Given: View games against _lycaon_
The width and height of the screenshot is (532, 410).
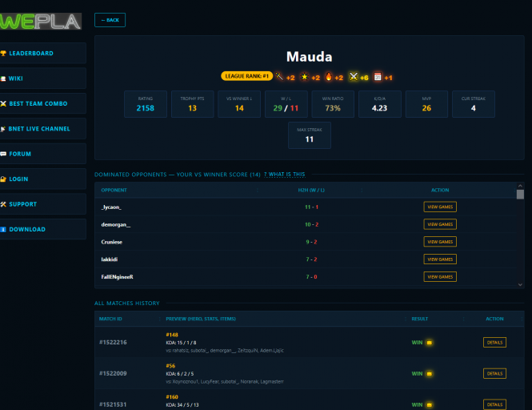Looking at the screenshot, I should tap(440, 207).
